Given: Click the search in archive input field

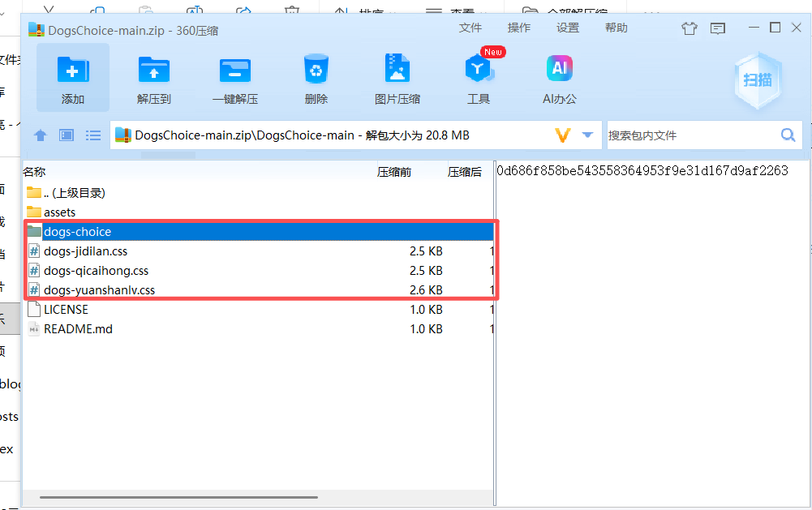Looking at the screenshot, I should [690, 135].
